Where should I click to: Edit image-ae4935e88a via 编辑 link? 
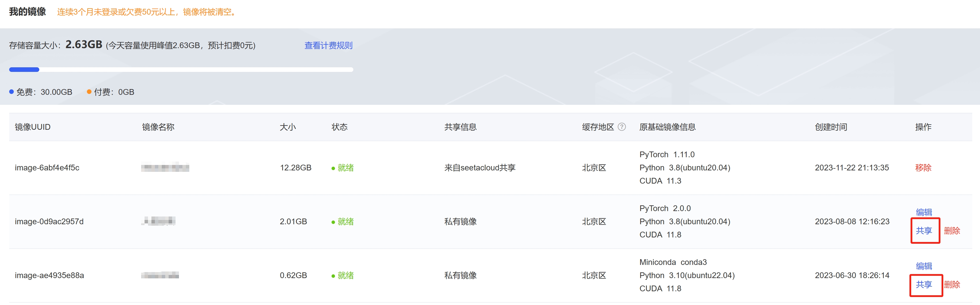924,266
